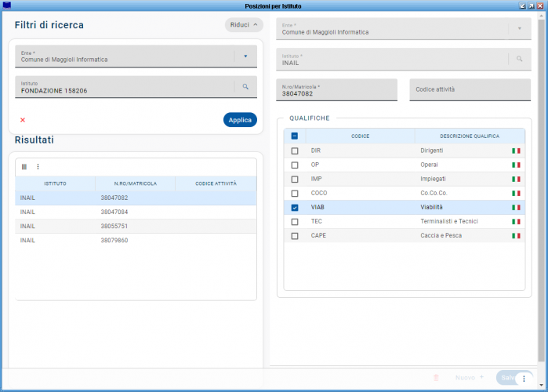Click the DESCRIZIONE QUALIFICA column header
Image resolution: width=548 pixels, height=392 pixels.
click(x=469, y=136)
